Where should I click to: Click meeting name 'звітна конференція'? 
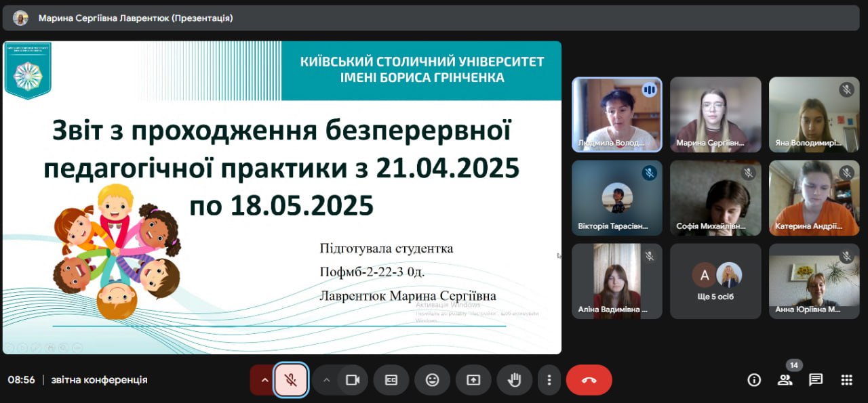99,380
